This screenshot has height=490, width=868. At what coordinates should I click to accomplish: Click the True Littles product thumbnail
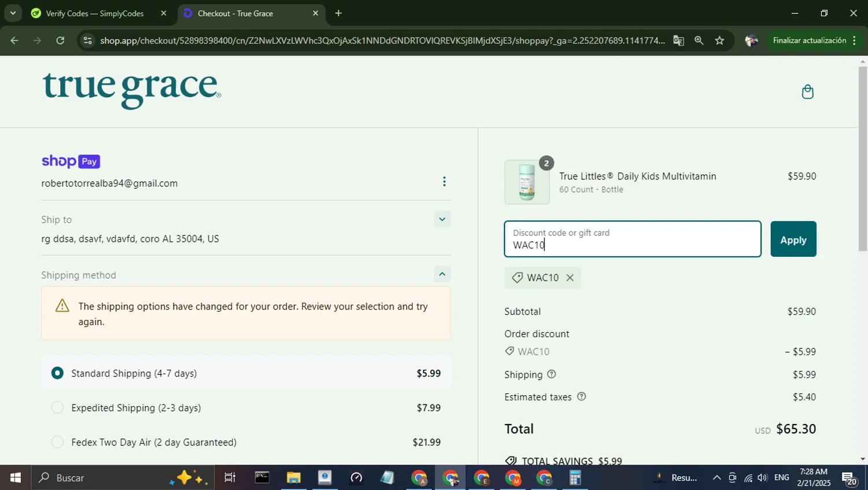click(x=527, y=182)
